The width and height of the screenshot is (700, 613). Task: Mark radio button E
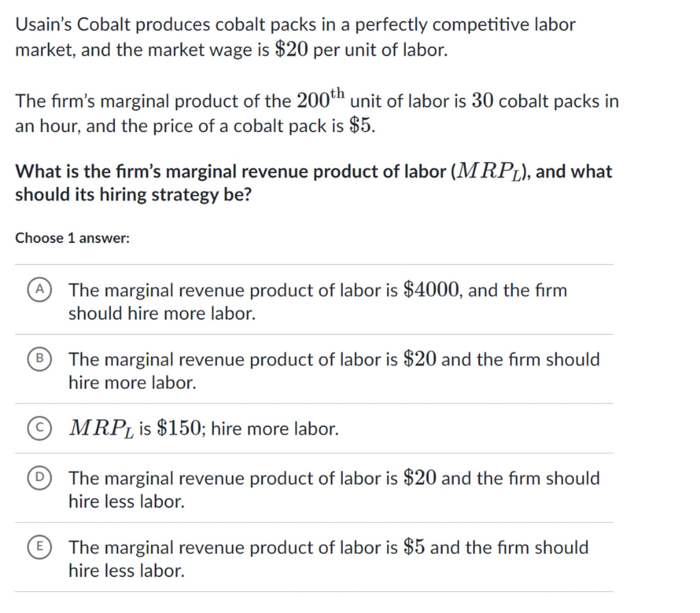tap(40, 546)
